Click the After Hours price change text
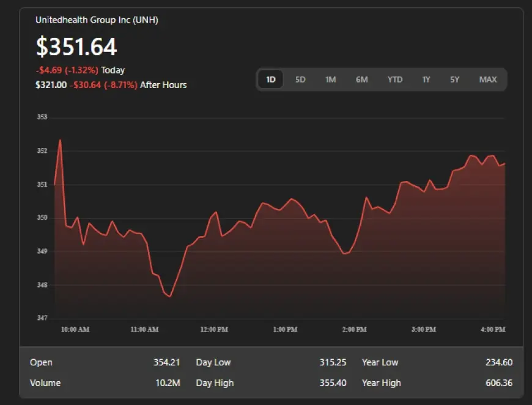The height and width of the screenshot is (405, 532). coord(104,85)
